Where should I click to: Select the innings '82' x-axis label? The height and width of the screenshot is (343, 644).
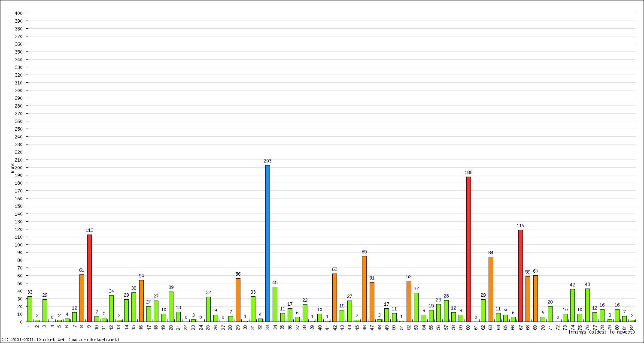632,327
